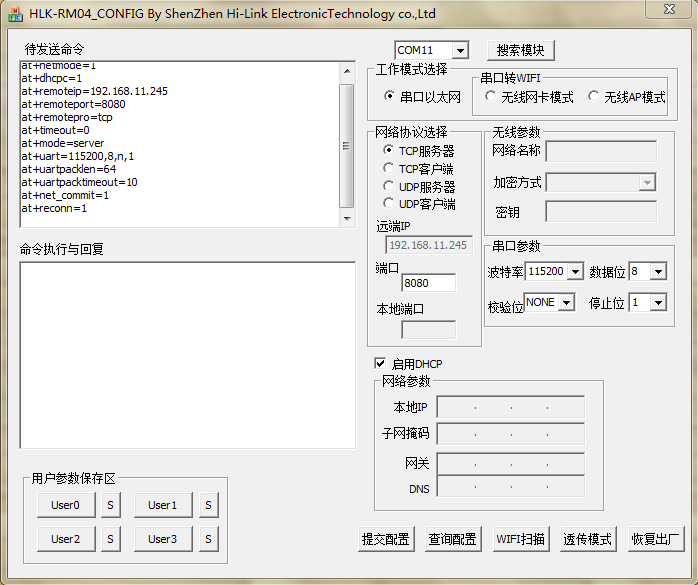Click the at+net_commit=1 line

65,195
